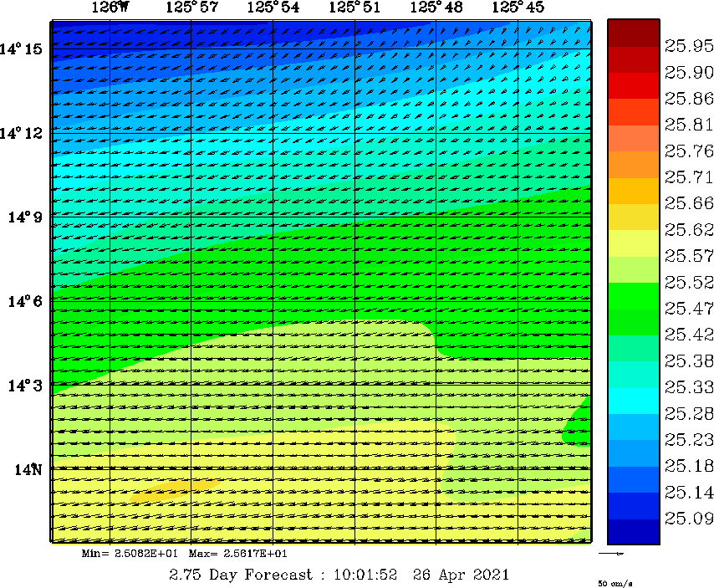Screen dimensions: 714x588
Task: Click the 25.09 colorbar value
Action: [x=689, y=519]
